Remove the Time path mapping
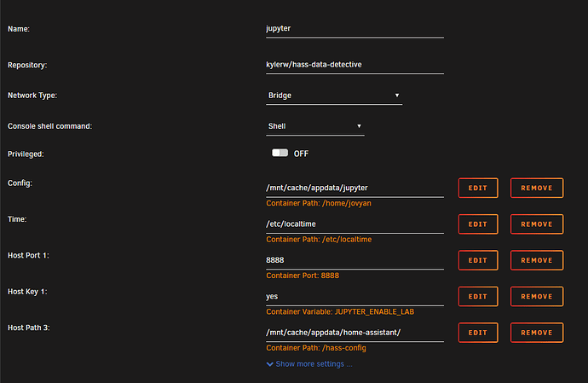Image resolution: width=588 pixels, height=383 pixels. click(536, 224)
